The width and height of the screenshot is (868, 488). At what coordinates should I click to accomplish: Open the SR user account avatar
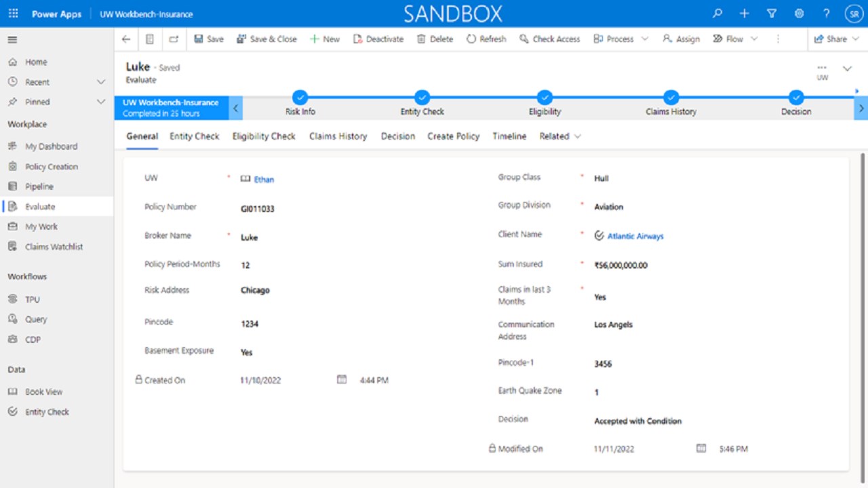point(853,14)
